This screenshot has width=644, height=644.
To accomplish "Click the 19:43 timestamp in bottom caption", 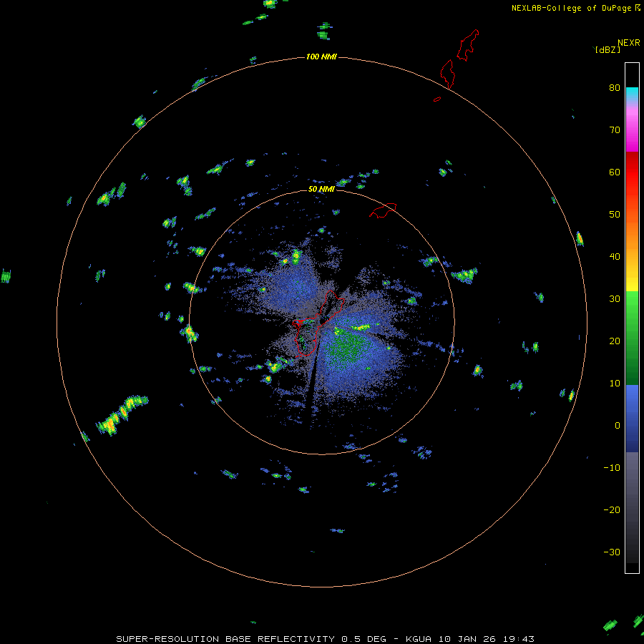I will pos(518,639).
